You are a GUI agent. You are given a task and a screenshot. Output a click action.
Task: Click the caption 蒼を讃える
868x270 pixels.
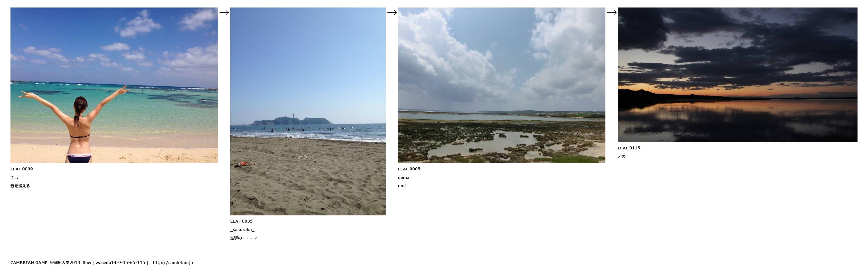[x=20, y=186]
